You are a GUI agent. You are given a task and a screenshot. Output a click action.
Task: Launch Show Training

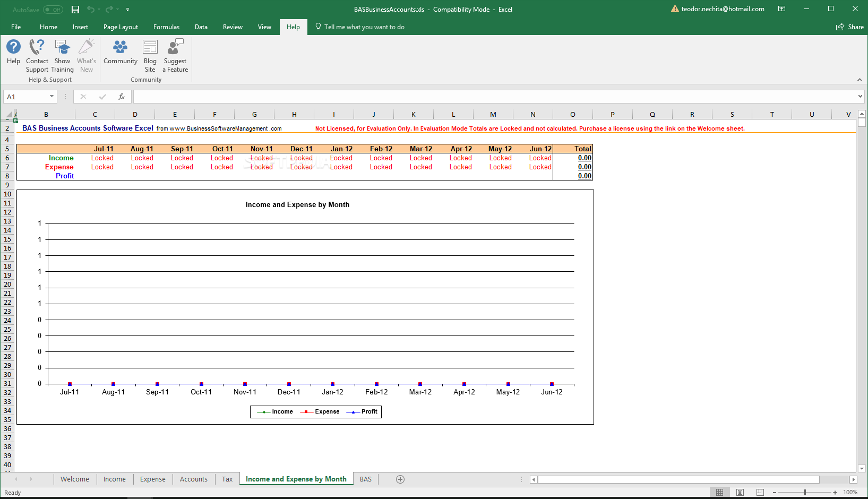pyautogui.click(x=62, y=55)
